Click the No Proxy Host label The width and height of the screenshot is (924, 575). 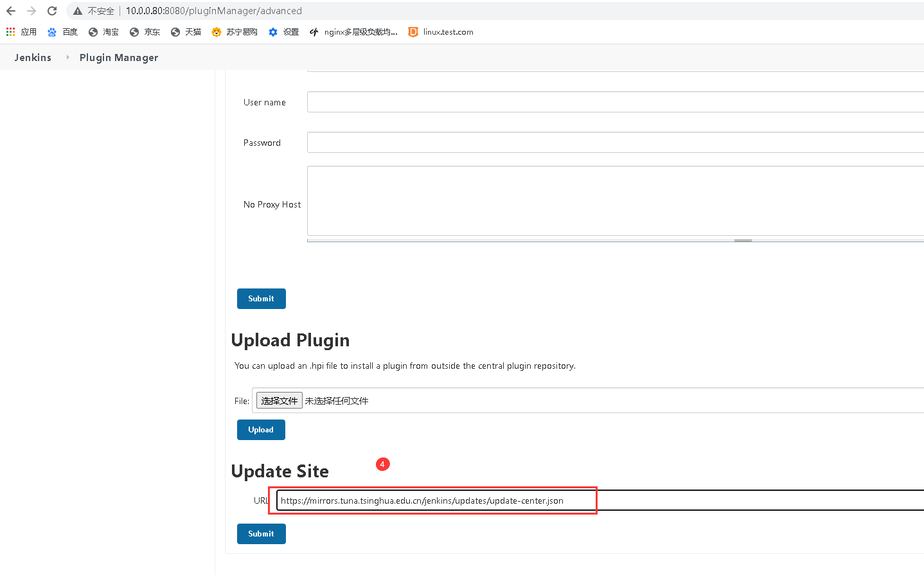pos(272,204)
